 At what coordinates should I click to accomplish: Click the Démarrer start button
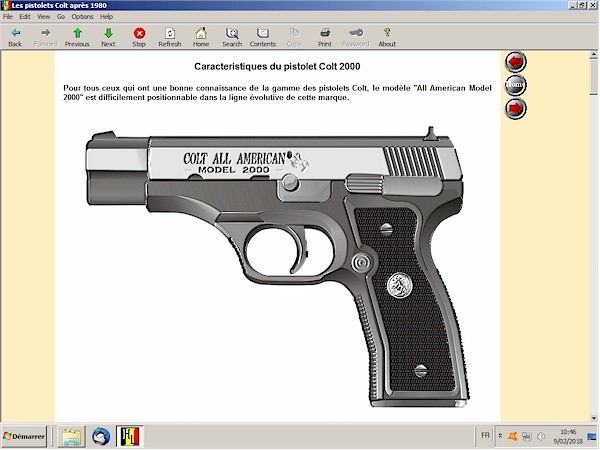point(24,436)
